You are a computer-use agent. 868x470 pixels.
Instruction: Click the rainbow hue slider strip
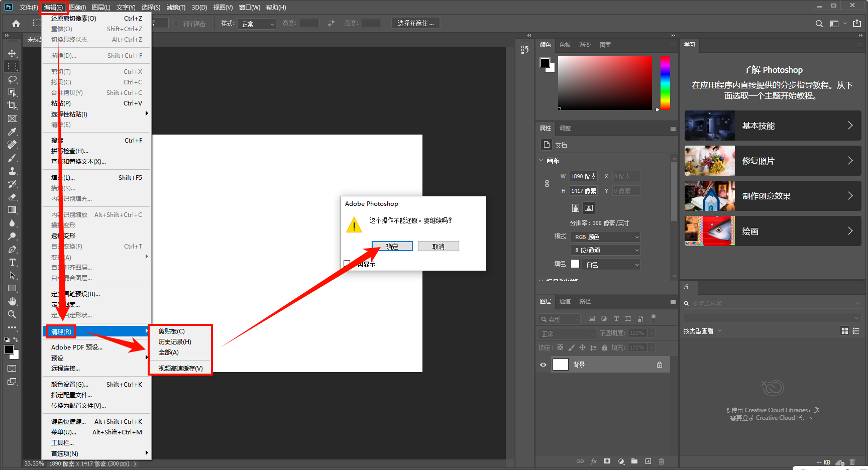click(665, 83)
